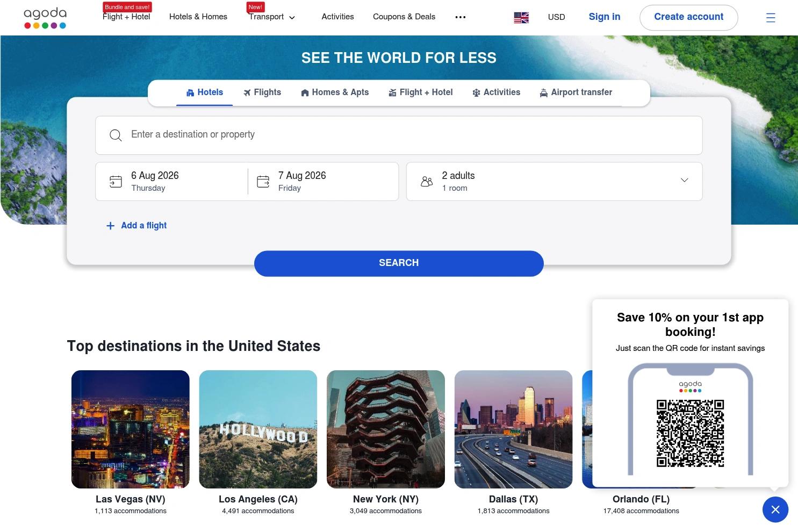Click the search magnifier icon

click(x=116, y=135)
